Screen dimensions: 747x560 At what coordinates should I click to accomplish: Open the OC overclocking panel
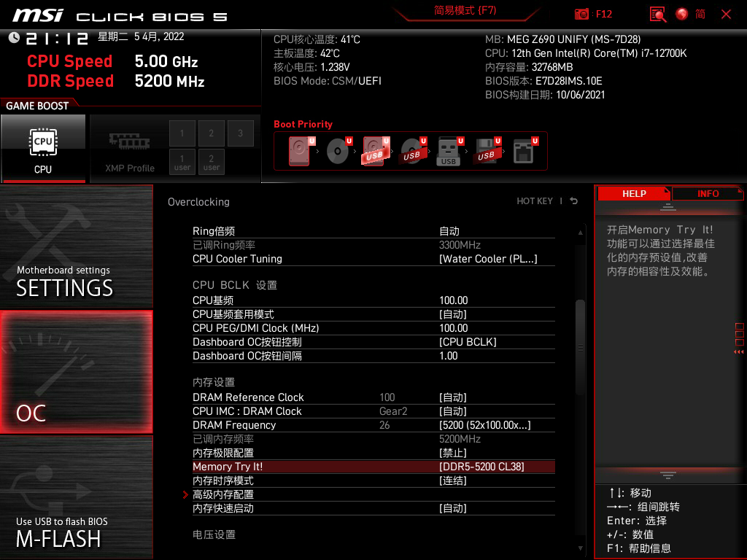[76, 372]
